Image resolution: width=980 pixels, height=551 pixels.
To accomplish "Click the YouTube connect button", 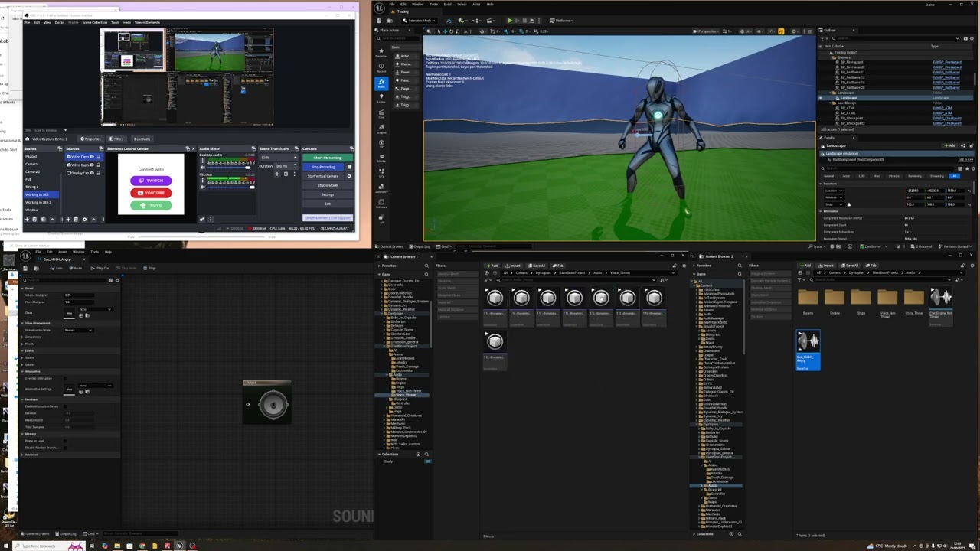I will pyautogui.click(x=151, y=193).
